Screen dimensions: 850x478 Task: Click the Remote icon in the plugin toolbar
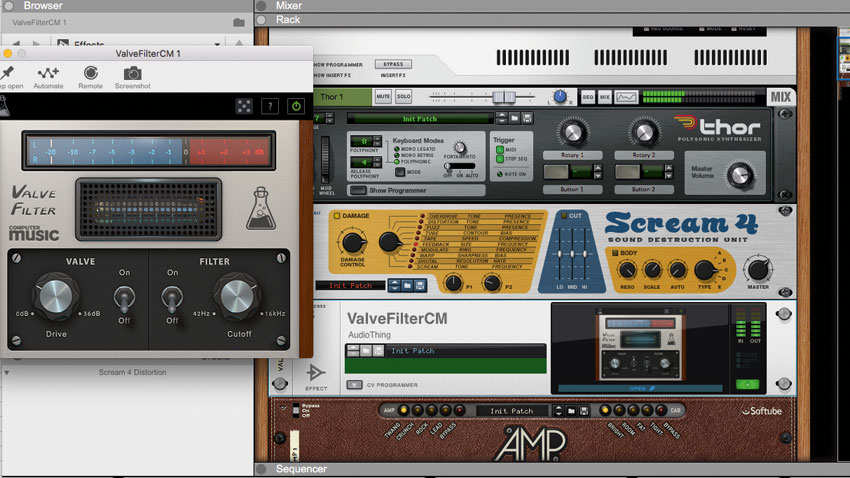(x=91, y=73)
